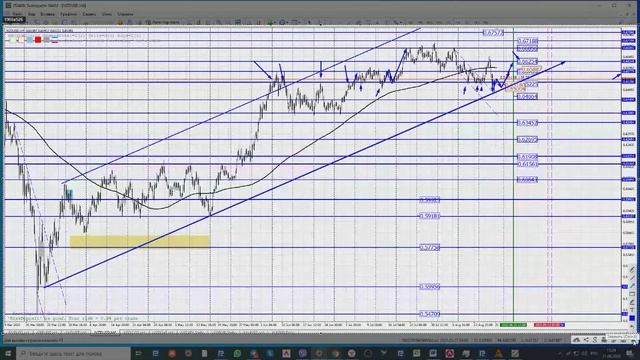Select price level label 0.67188
The width and height of the screenshot is (640, 360).
527,41
